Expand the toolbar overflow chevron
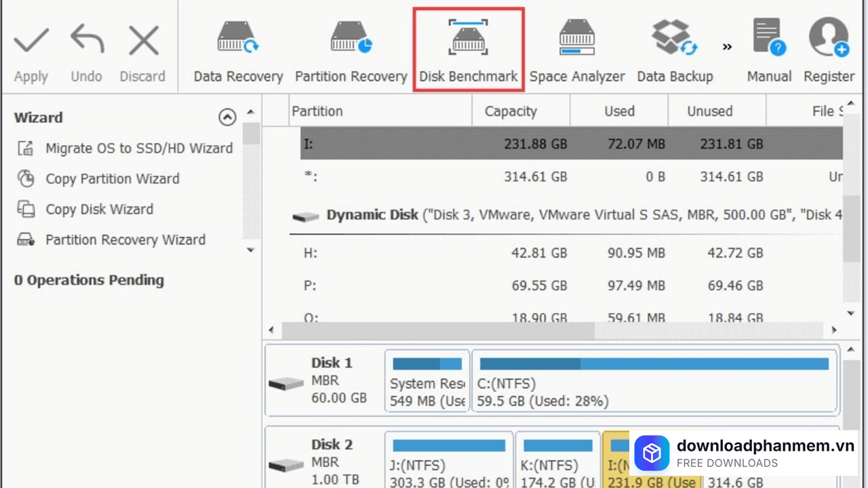The height and width of the screenshot is (488, 868). pyautogui.click(x=727, y=47)
